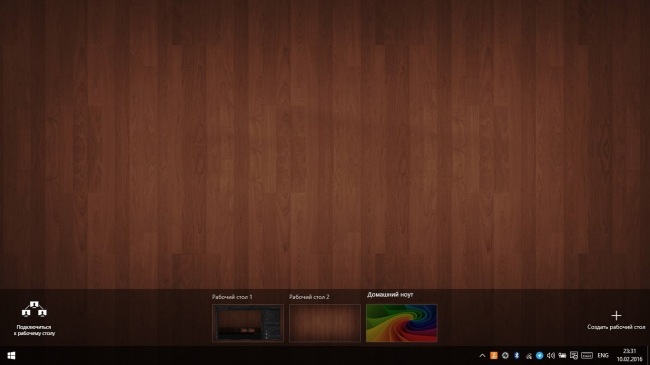Open the touch keyboard tray icon
The width and height of the screenshot is (650, 365).
click(x=587, y=355)
